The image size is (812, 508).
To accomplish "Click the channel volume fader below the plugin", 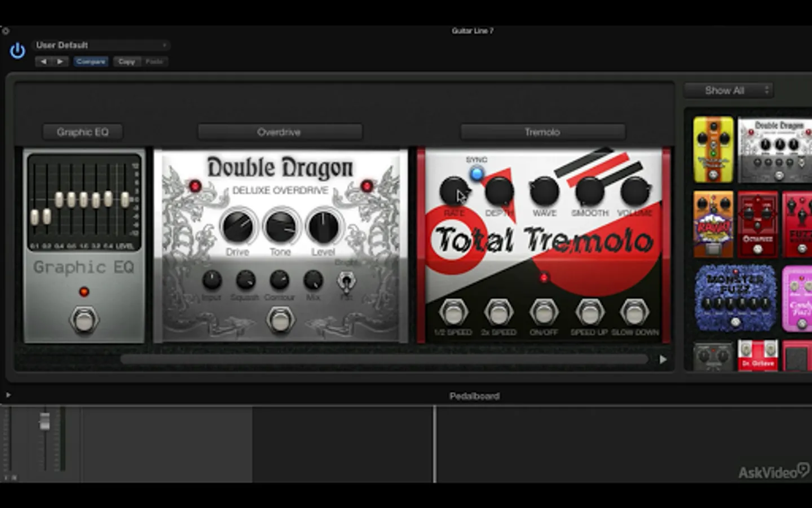I will pos(45,421).
